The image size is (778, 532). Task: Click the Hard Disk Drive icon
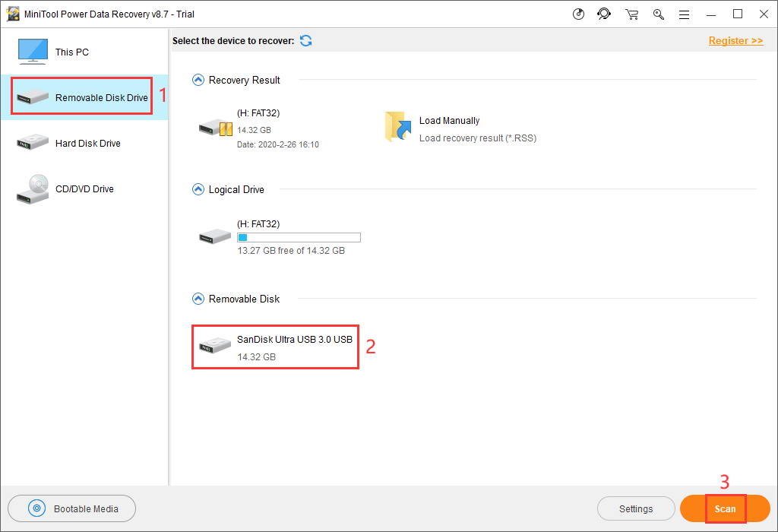[x=33, y=142]
